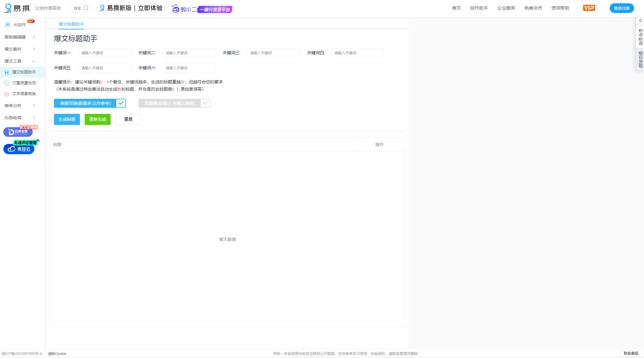
Task: Click the blue 生成标题 button
Action: [x=67, y=119]
